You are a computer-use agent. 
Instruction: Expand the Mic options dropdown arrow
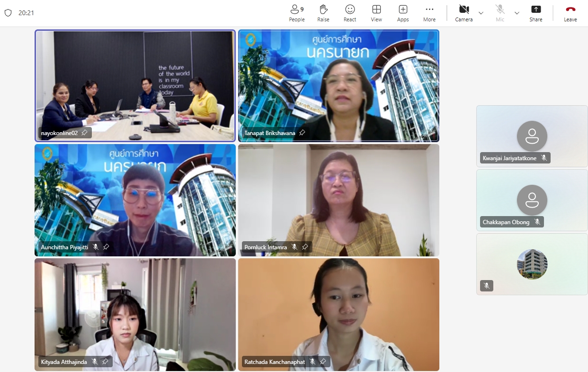coord(517,13)
